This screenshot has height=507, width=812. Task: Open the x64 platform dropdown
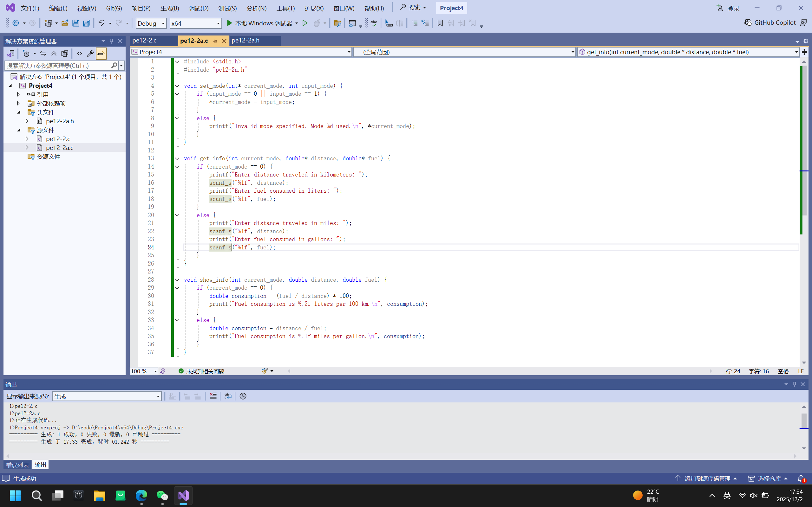196,23
